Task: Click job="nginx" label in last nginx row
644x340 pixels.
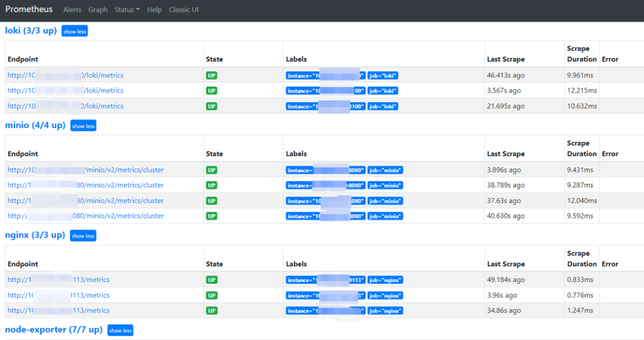Action: (x=385, y=311)
